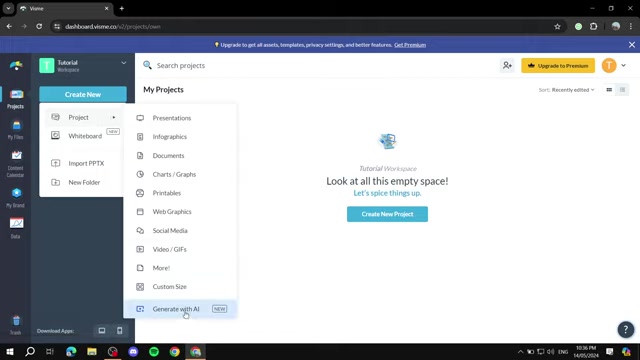640x360 pixels.
Task: Click the mobile app download icon
Action: (x=120, y=331)
